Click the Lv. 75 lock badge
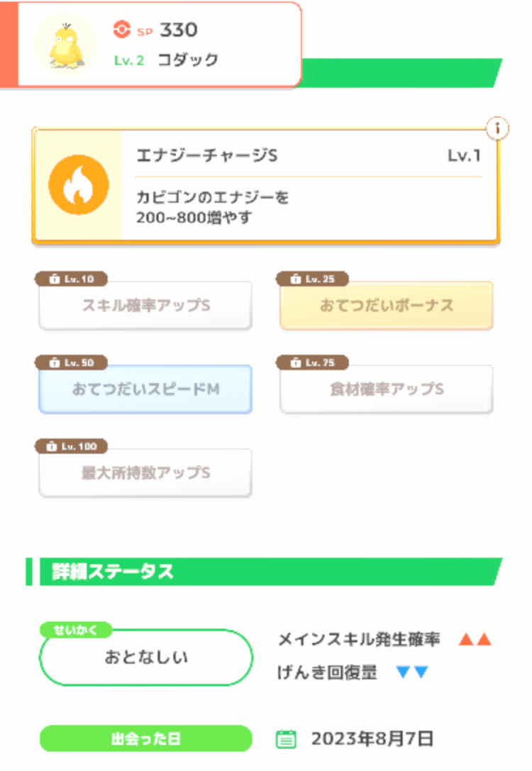 [312, 363]
